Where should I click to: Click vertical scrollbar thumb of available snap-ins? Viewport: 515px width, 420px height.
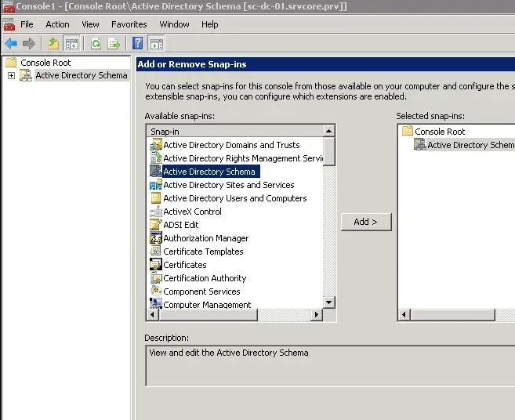[x=328, y=151]
